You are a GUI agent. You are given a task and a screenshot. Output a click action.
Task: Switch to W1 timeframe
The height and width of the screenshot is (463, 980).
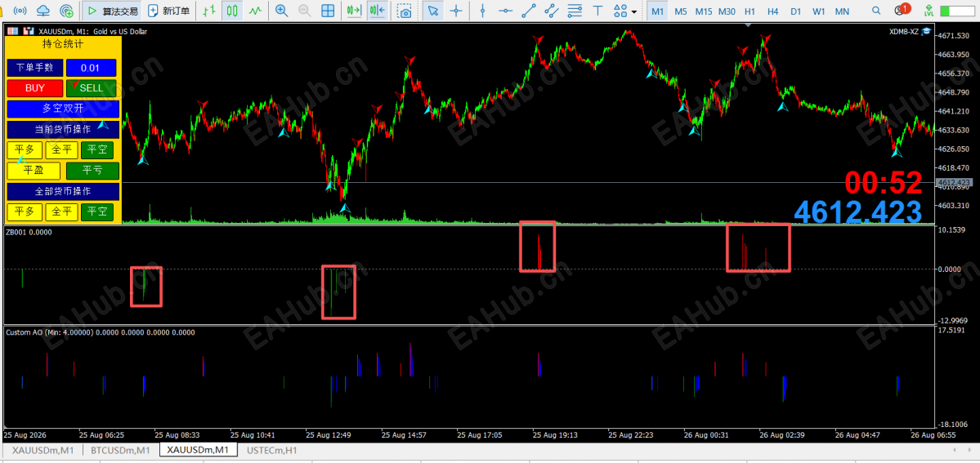819,11
